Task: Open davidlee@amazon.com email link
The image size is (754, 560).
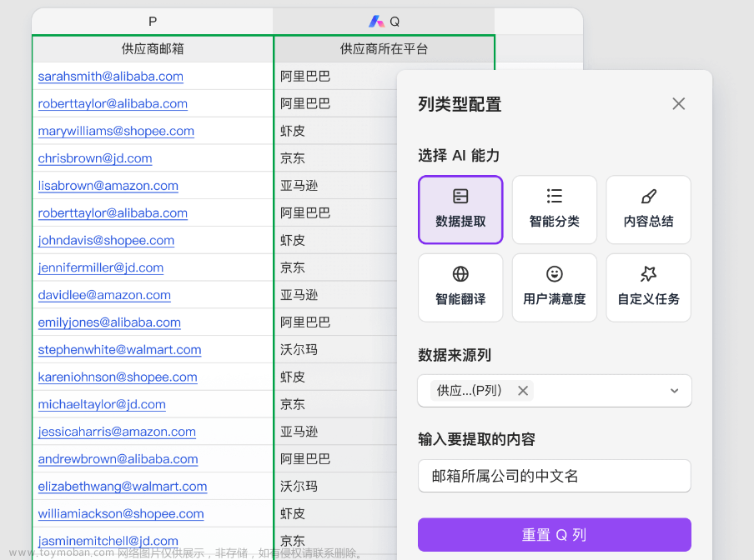Action: click(104, 295)
